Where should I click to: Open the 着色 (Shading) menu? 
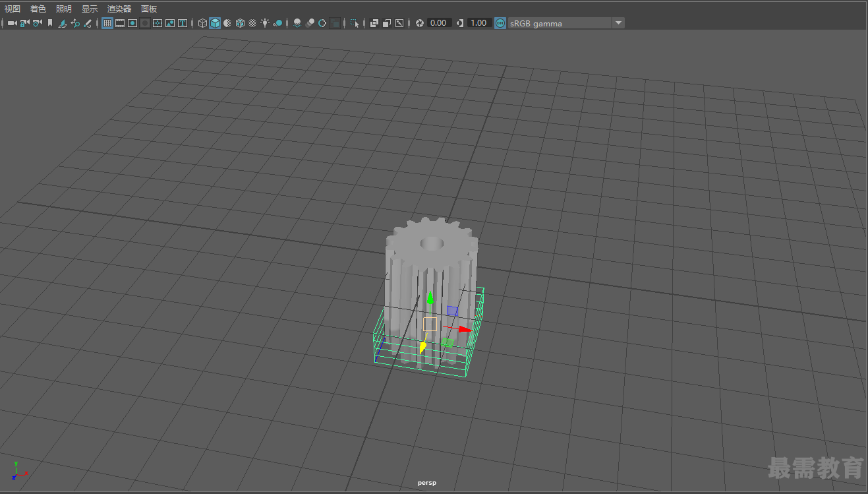coord(38,9)
